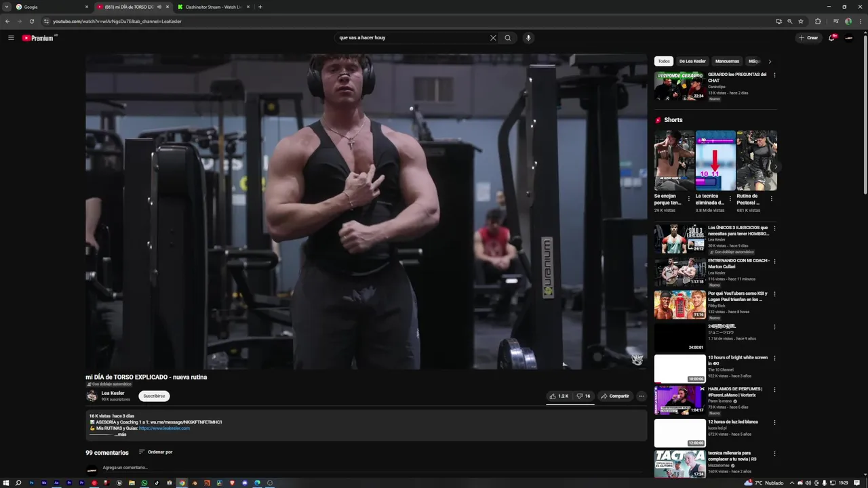Open Chrome extensions puzzle icon

818,21
